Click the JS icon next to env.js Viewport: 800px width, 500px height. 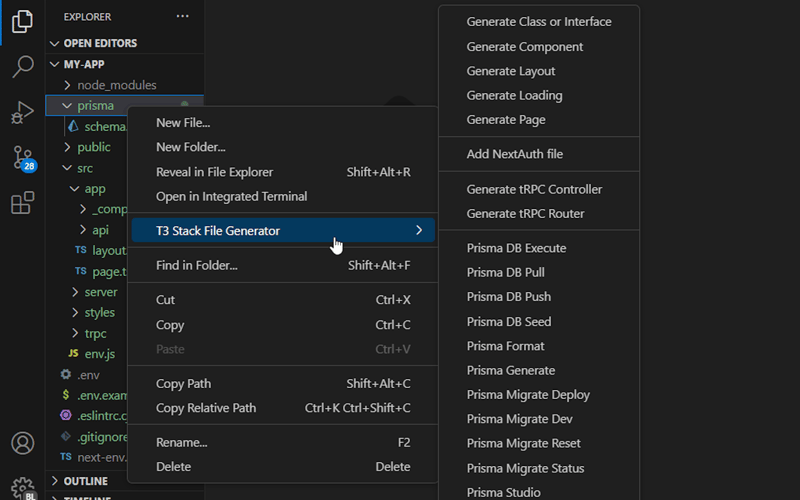click(x=73, y=353)
